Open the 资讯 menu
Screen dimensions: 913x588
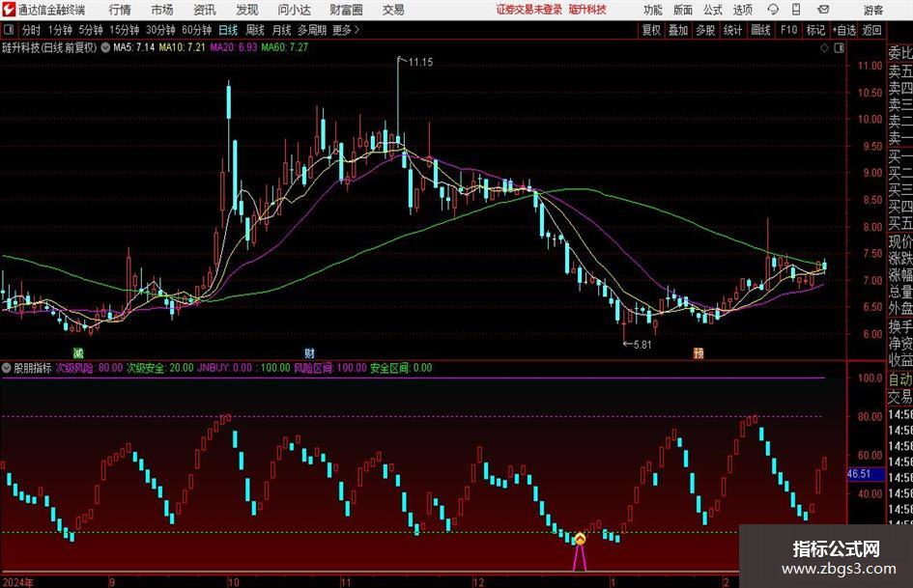(205, 10)
